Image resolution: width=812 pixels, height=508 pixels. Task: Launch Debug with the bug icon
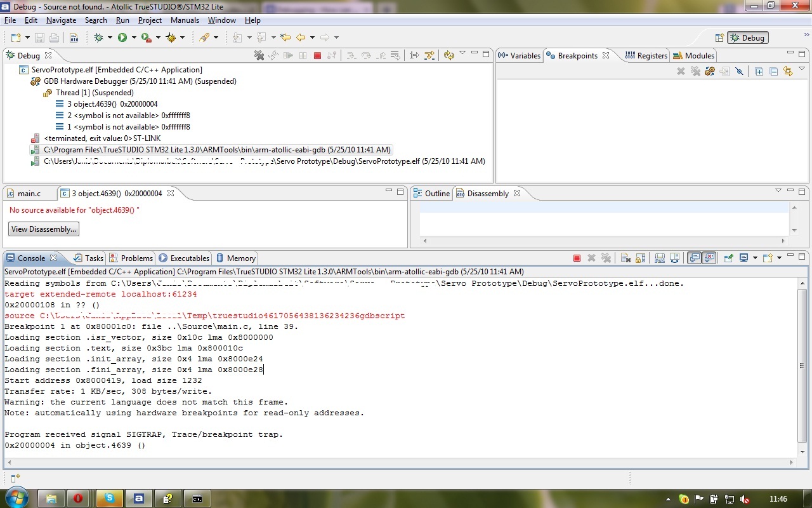click(98, 37)
